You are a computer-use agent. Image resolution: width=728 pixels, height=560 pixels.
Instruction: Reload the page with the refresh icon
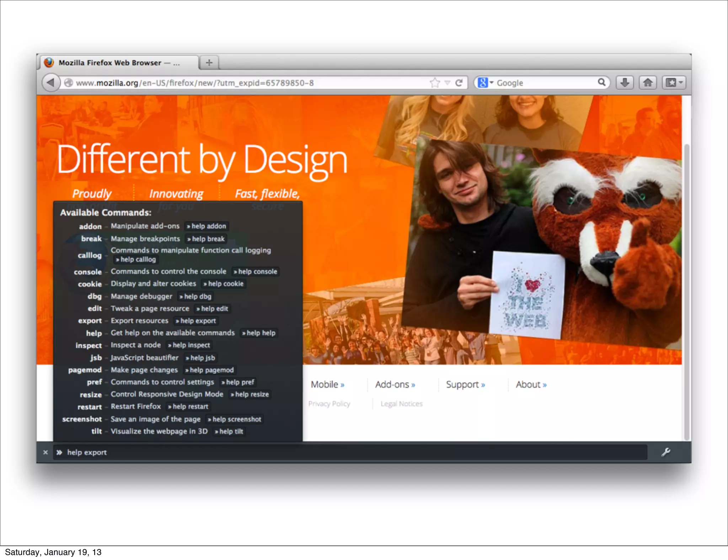459,83
